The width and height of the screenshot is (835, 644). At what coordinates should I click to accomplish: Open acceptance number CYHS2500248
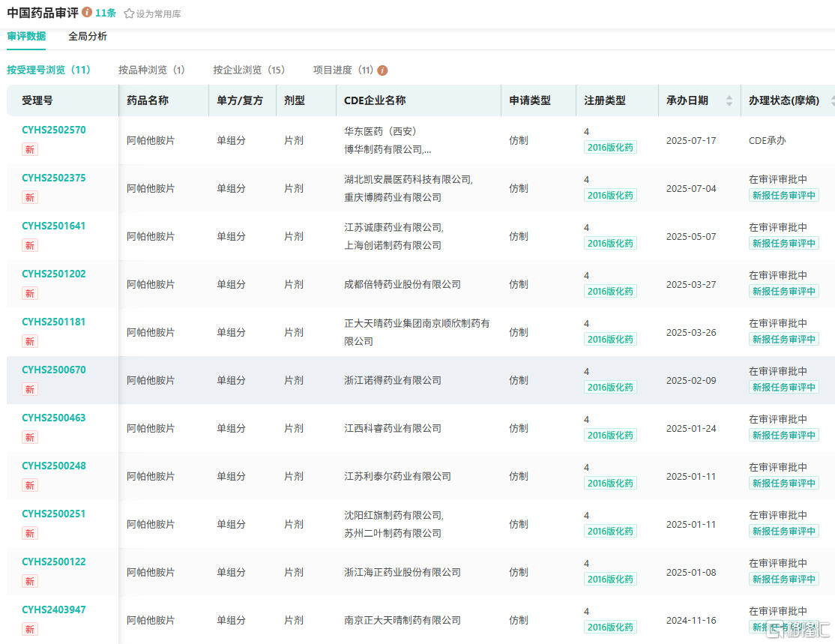(x=54, y=466)
